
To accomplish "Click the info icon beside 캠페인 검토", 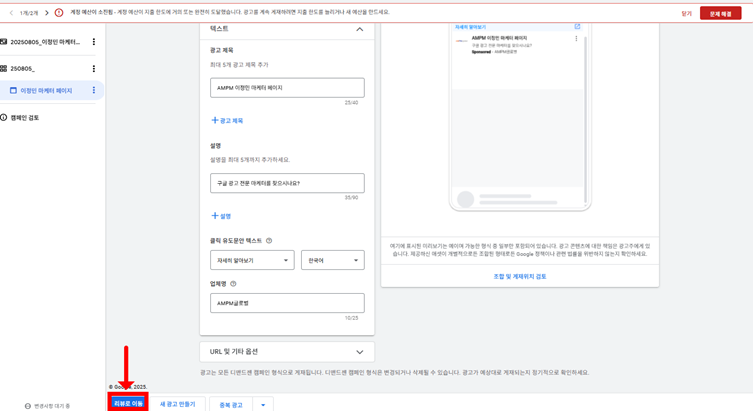I will coord(4,118).
